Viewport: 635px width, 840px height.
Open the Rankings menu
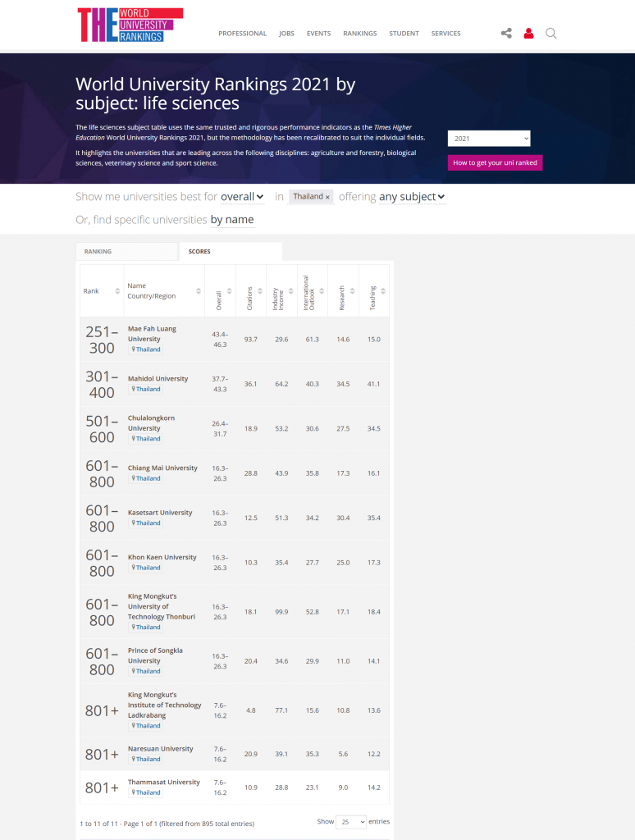(x=360, y=33)
